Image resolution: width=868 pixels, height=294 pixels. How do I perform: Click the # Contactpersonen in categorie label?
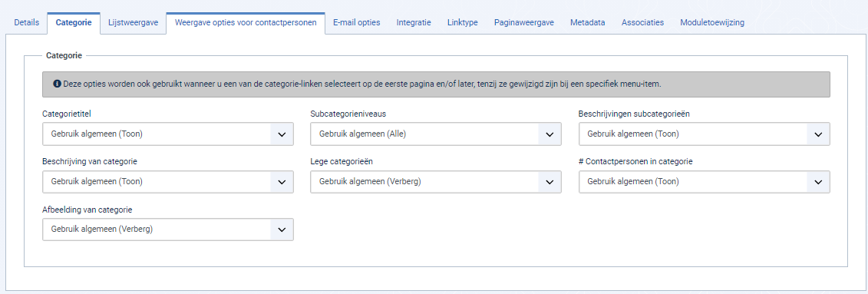(x=635, y=162)
